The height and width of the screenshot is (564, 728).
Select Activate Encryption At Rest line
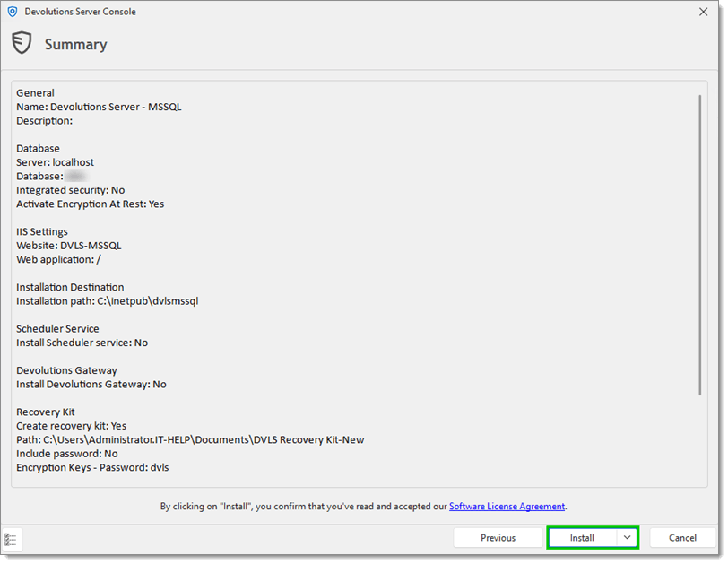pos(90,204)
